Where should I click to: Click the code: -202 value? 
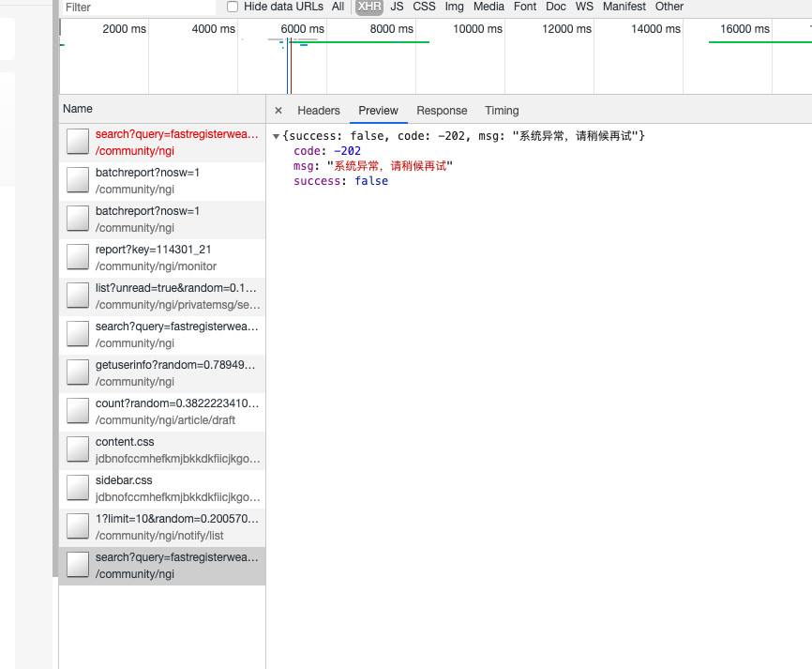pos(347,151)
